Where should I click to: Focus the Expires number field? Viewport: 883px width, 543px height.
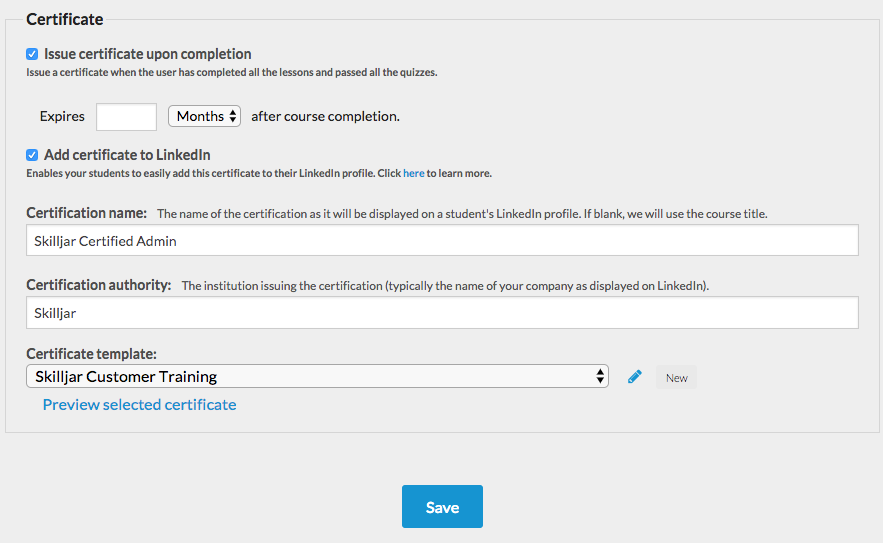click(x=126, y=117)
